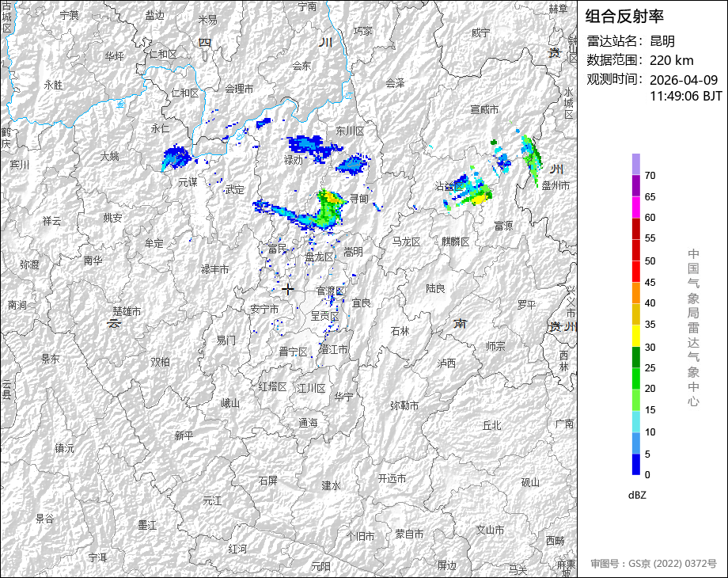The width and height of the screenshot is (728, 578).
Task: Click the 嵩明 label
Action: tap(353, 252)
